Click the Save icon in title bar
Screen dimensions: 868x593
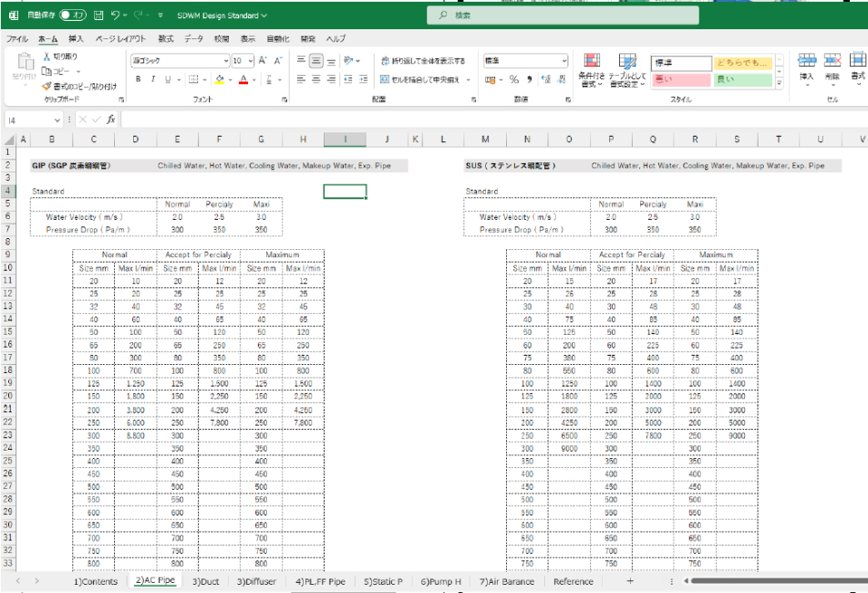[x=98, y=16]
